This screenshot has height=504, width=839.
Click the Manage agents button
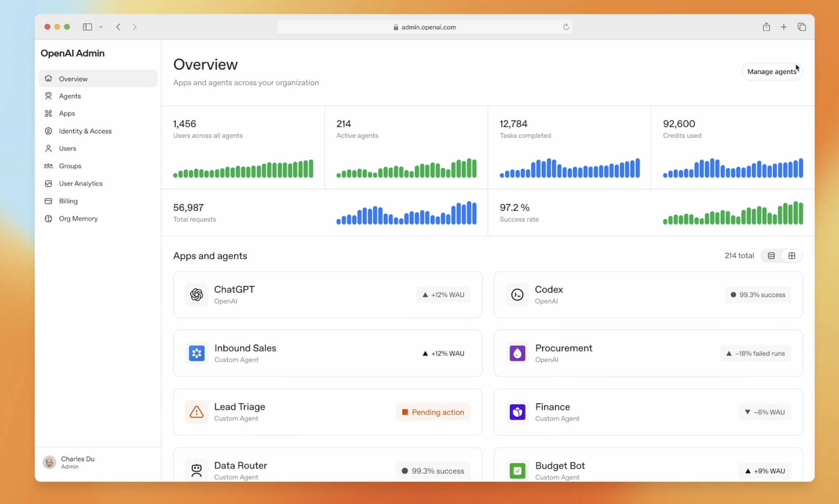click(771, 72)
